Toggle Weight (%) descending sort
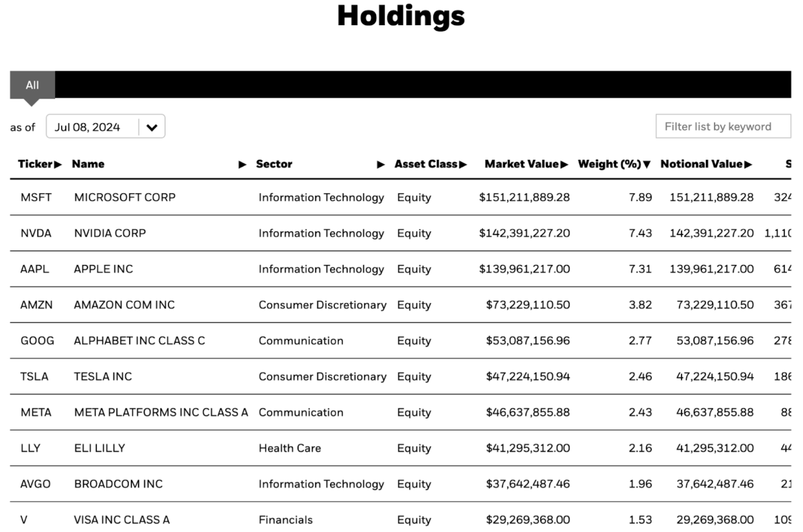Viewport: 803px width, 532px height. [x=614, y=164]
